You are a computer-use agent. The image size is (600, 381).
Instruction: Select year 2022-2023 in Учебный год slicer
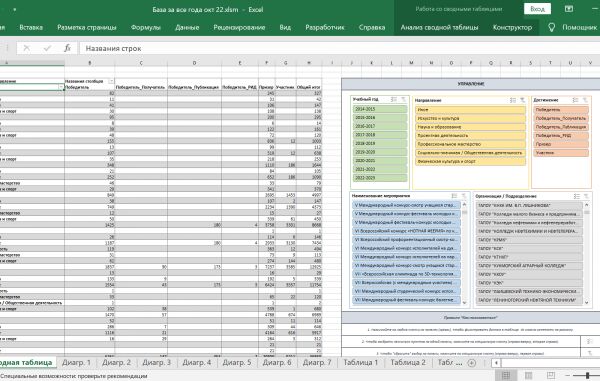coord(380,178)
